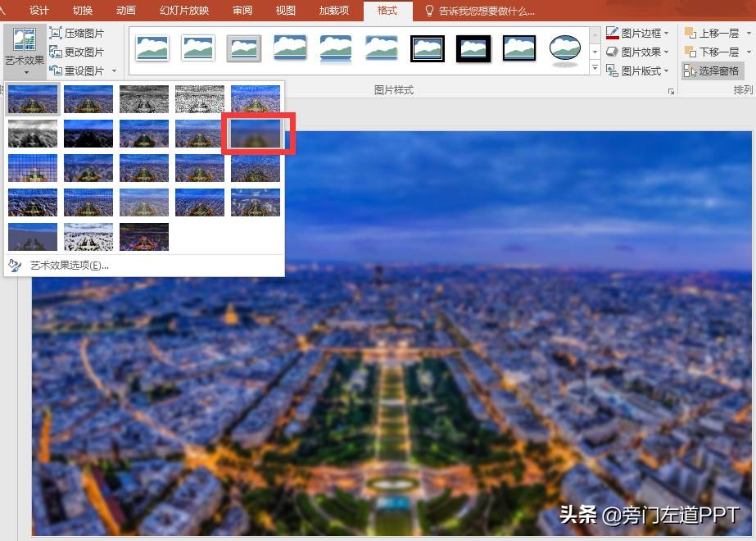Select the mosaic tiles artistic effect

click(x=32, y=168)
